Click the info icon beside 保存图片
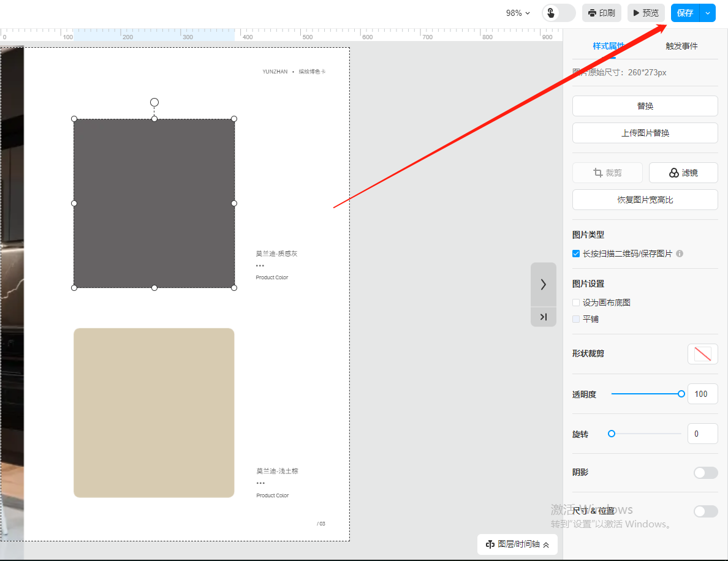This screenshot has height=561, width=728. (680, 254)
